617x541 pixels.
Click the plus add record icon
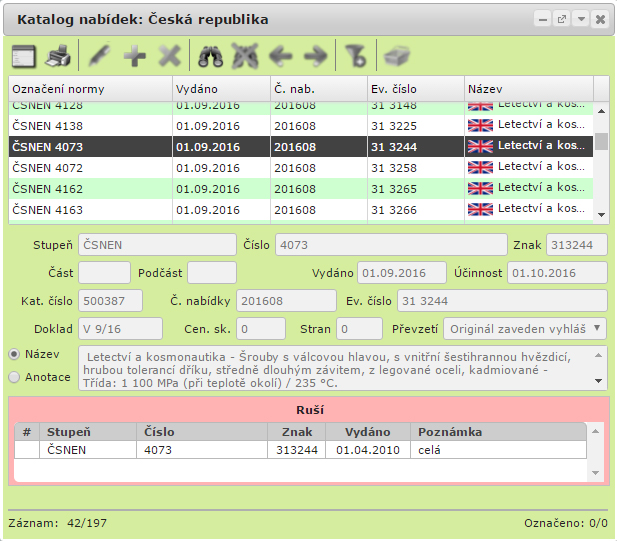pos(135,56)
